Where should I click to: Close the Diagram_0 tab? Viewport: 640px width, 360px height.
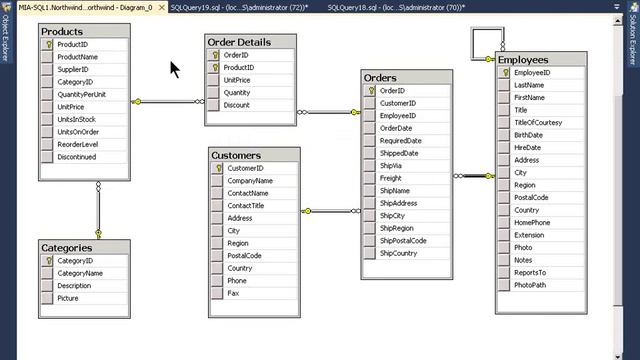pyautogui.click(x=162, y=7)
